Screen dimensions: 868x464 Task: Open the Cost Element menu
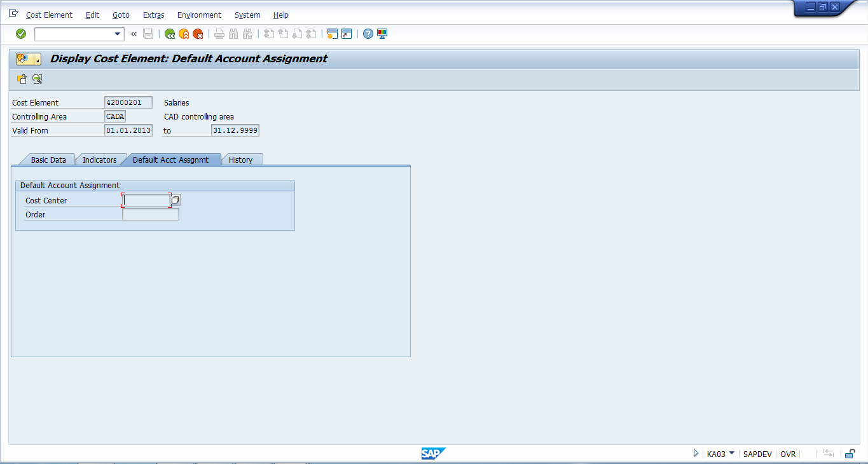coord(49,15)
